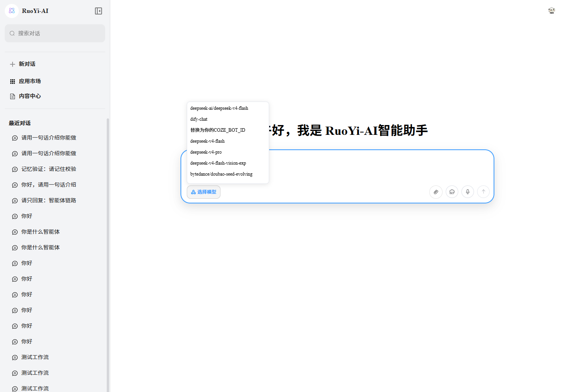Choose deepseek-v4-pro in the model list
The image size is (565, 392).
[x=228, y=152]
